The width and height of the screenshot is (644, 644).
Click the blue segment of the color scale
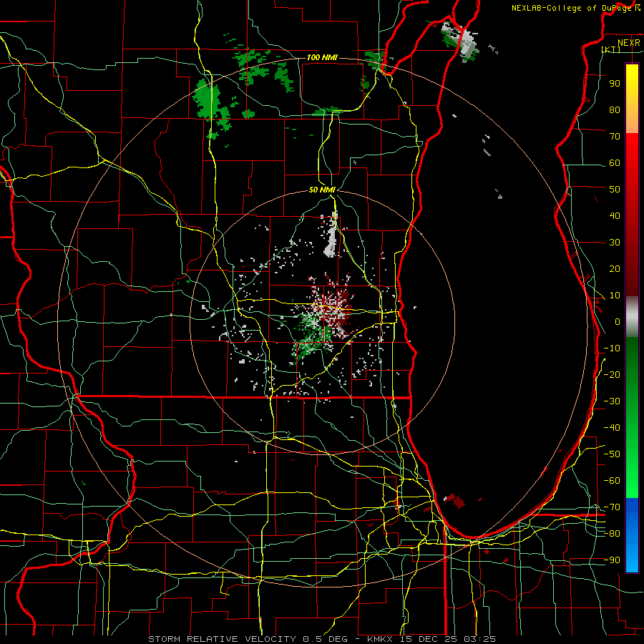pyautogui.click(x=632, y=535)
